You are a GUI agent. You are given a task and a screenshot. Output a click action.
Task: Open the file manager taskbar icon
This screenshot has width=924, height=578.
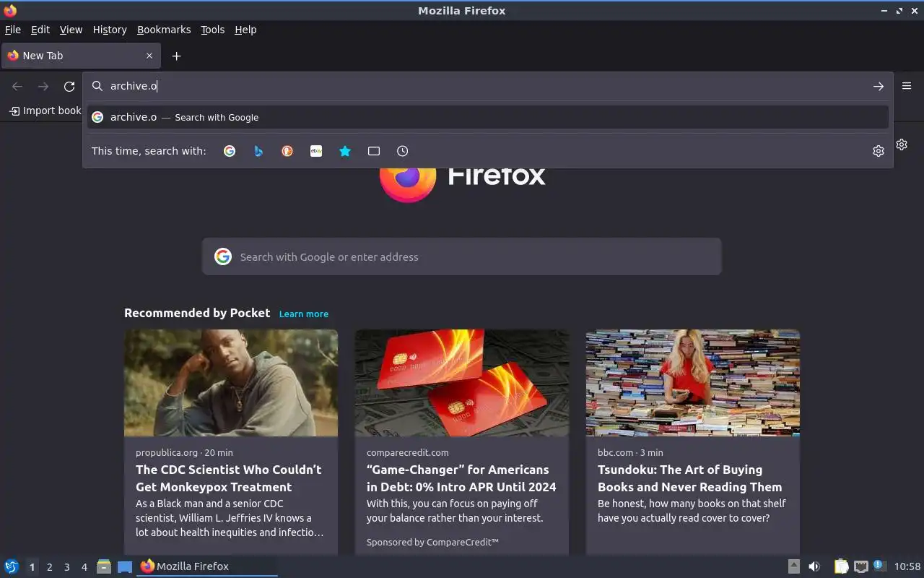pos(104,566)
